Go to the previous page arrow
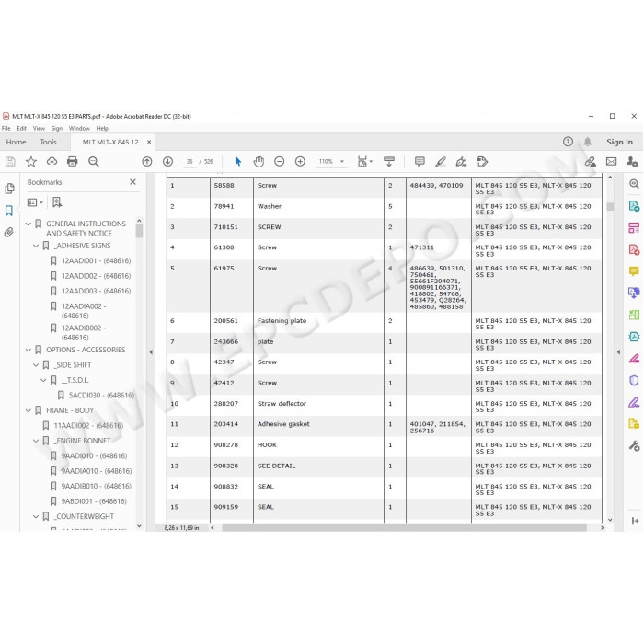Screen dimensions: 644x644 147,162
